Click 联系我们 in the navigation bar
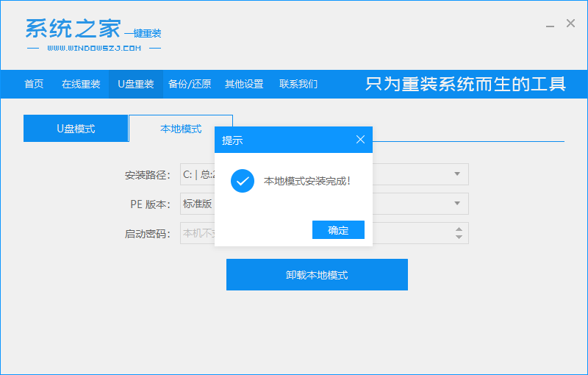The image size is (588, 375). click(x=298, y=84)
